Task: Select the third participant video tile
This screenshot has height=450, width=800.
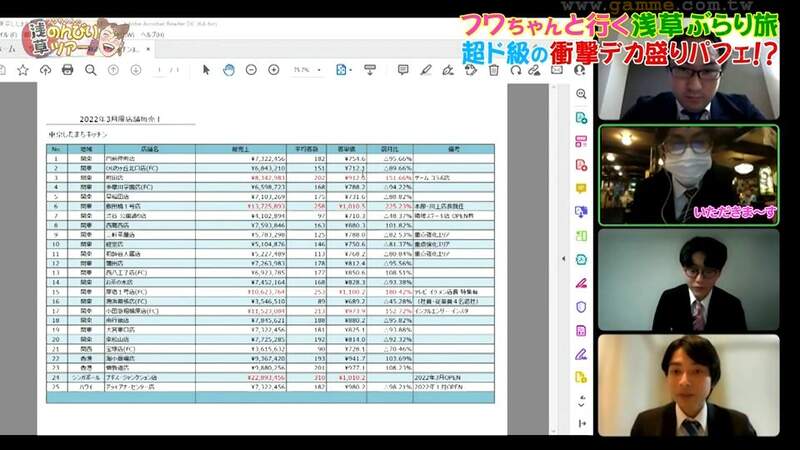Action: pos(689,280)
